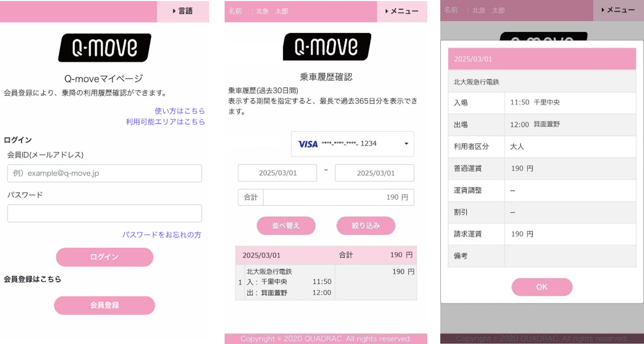Focus the 会員ID email address field

coord(105,173)
